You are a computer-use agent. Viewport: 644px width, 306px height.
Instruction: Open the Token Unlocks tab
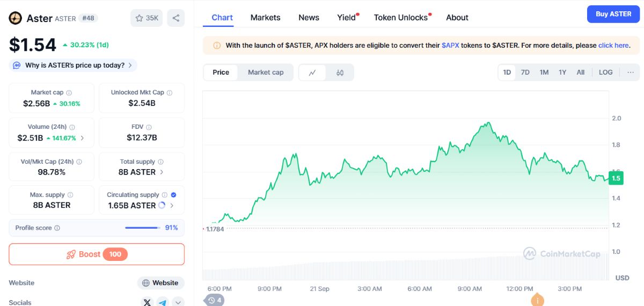(x=401, y=18)
